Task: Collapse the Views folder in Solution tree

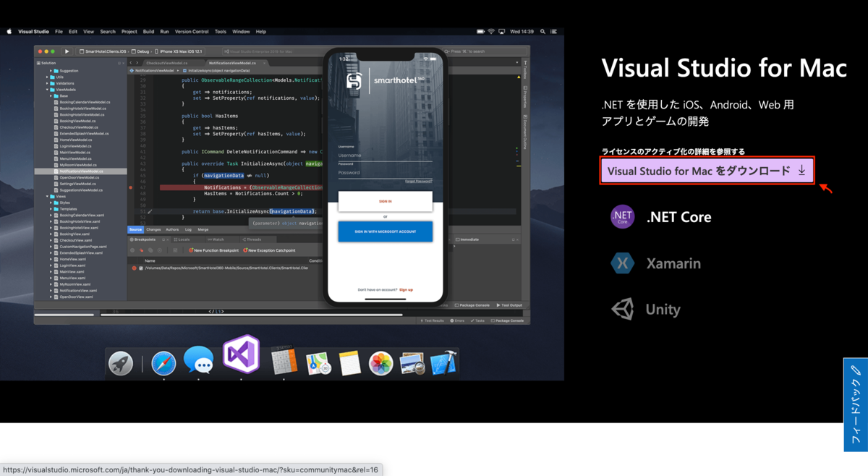Action: pos(48,196)
